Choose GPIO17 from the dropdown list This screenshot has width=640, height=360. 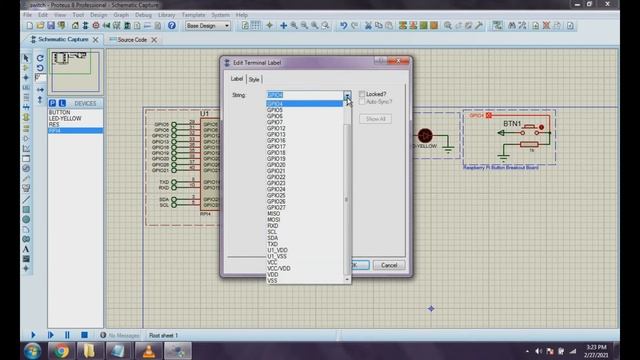pos(304,147)
